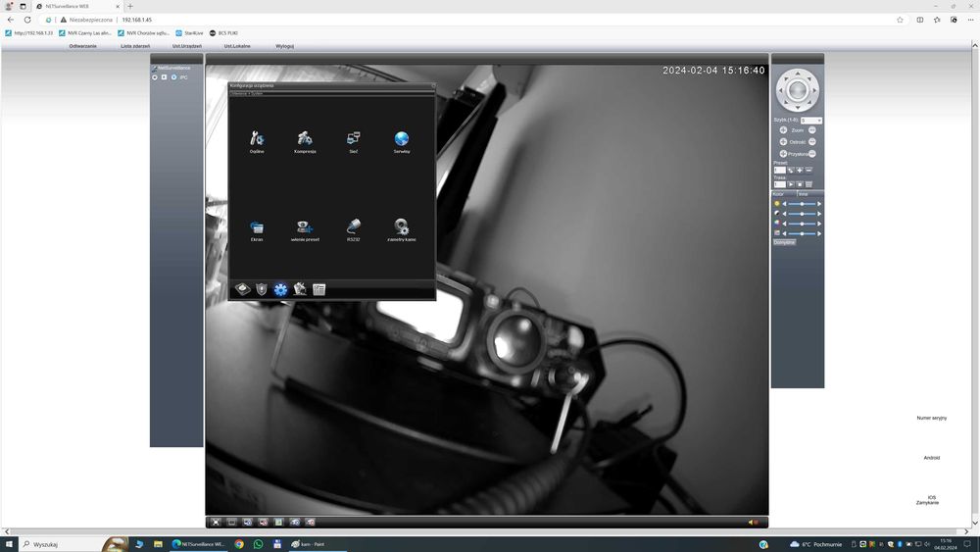Reset colors with Domyślne button
This screenshot has height=552, width=980.
(x=784, y=242)
